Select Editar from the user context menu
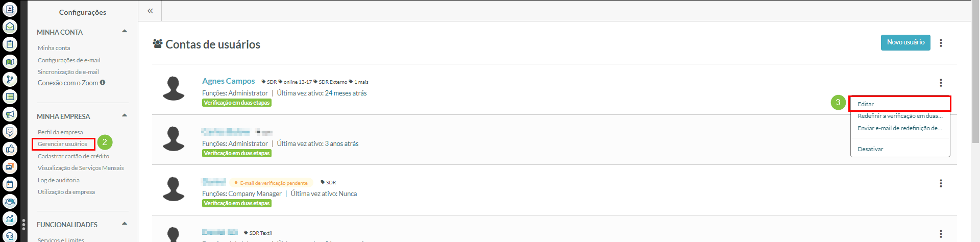 pyautogui.click(x=866, y=104)
